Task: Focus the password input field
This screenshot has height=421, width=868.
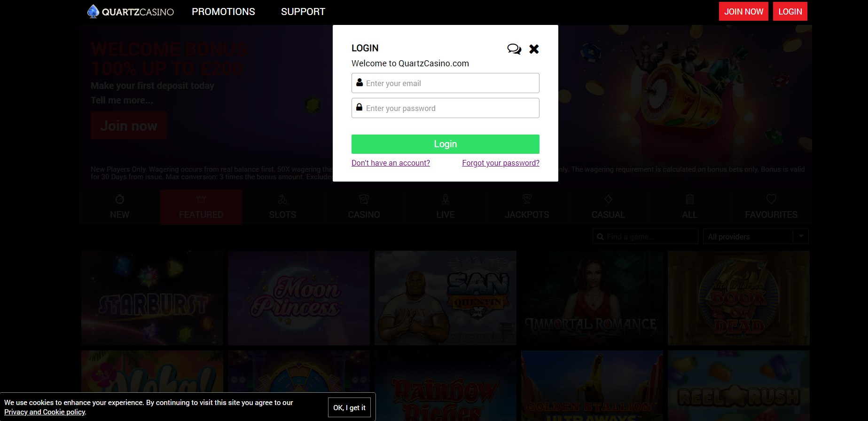Action: [445, 108]
